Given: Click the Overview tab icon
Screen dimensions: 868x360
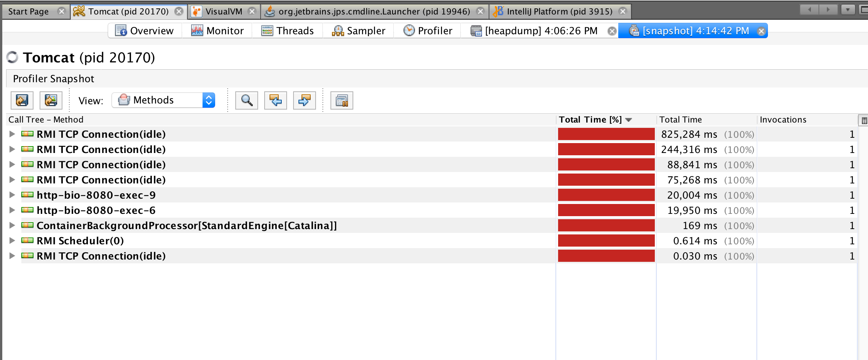Looking at the screenshot, I should coord(121,30).
